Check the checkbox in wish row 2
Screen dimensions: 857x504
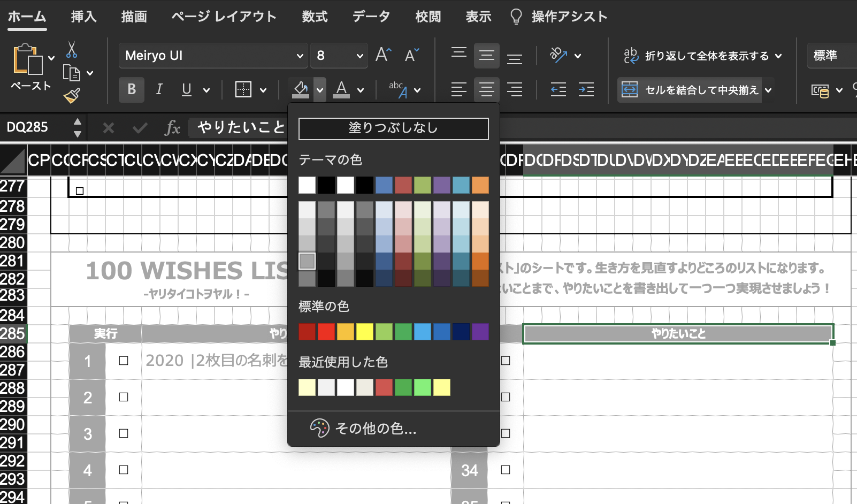click(x=124, y=397)
